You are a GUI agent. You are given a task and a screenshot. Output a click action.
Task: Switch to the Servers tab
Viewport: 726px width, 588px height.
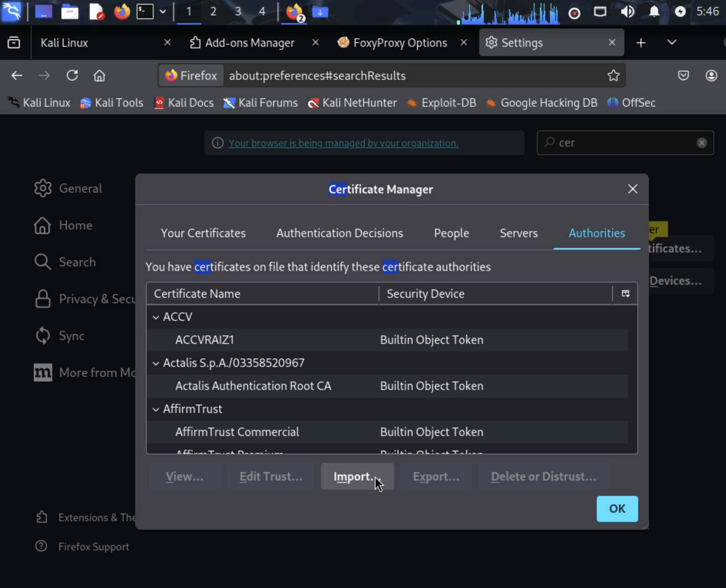point(518,233)
